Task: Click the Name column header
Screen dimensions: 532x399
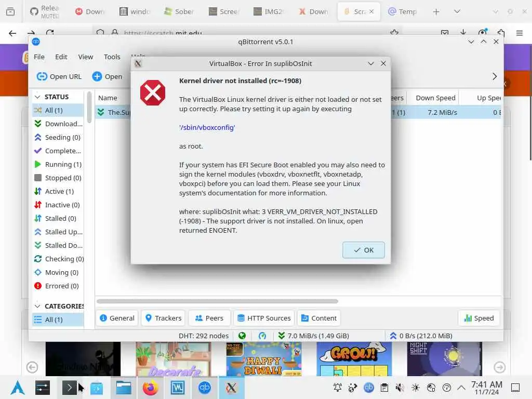Action: click(108, 98)
